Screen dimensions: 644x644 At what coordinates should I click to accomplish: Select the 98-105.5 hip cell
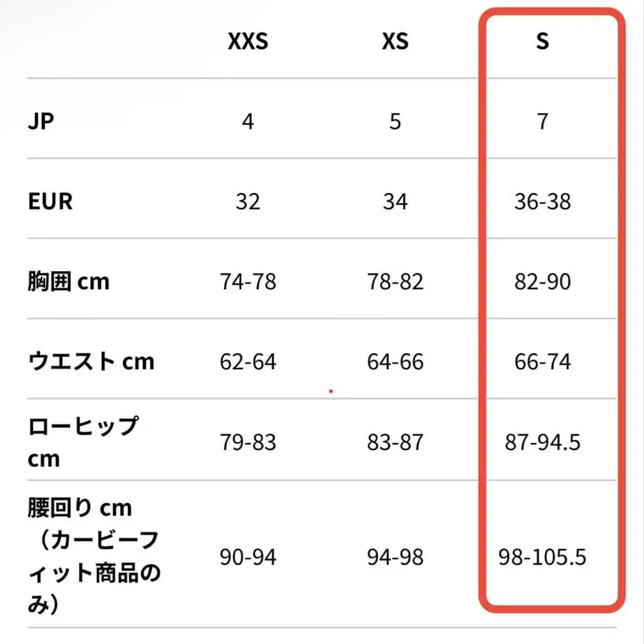(542, 557)
